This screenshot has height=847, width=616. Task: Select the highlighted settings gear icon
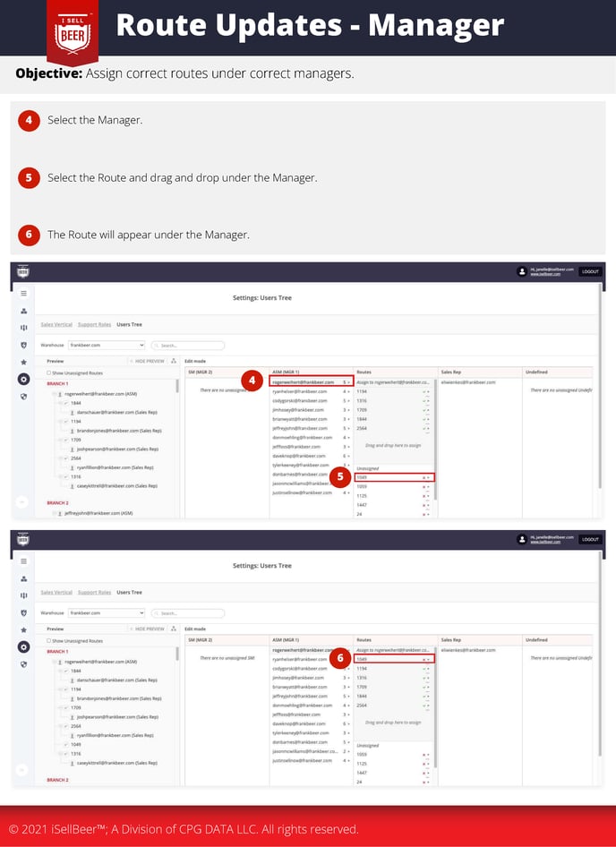point(23,379)
